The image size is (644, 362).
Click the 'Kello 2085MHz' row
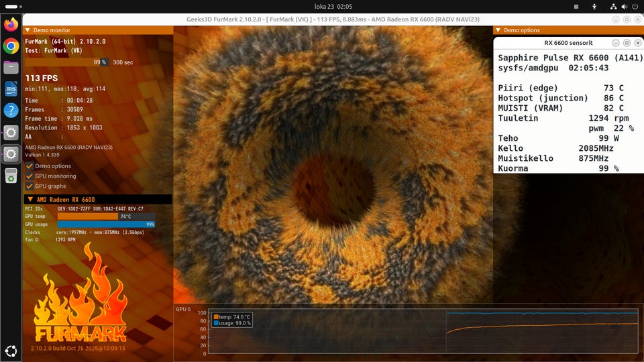pyautogui.click(x=555, y=148)
